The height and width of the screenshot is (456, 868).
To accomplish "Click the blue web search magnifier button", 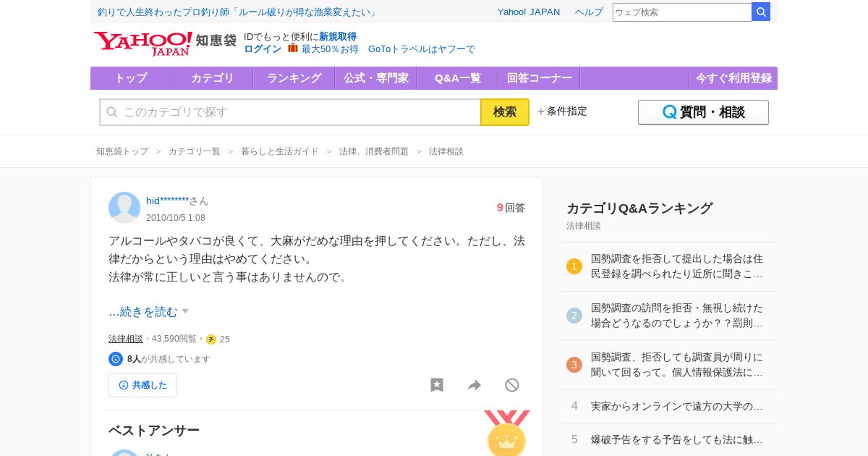I will (x=761, y=12).
